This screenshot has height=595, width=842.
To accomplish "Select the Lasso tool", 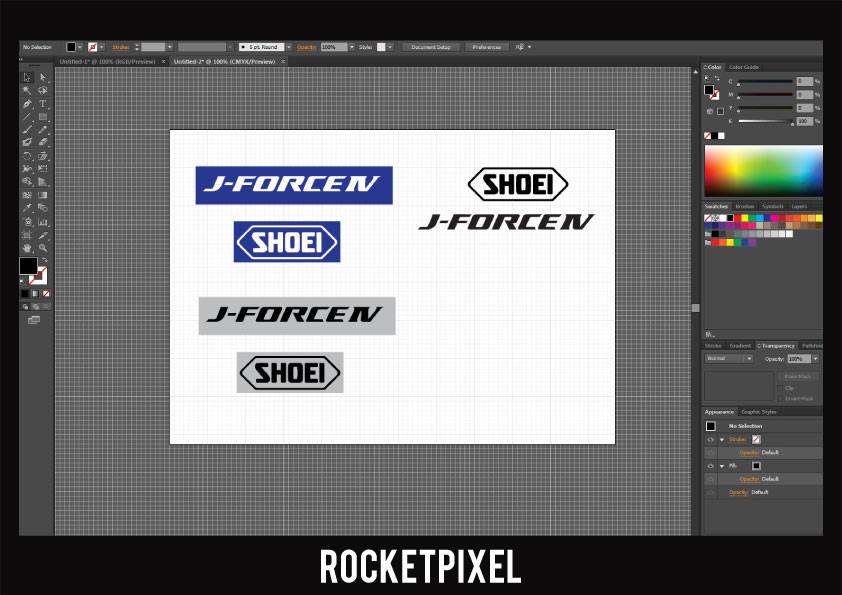I will 43,91.
